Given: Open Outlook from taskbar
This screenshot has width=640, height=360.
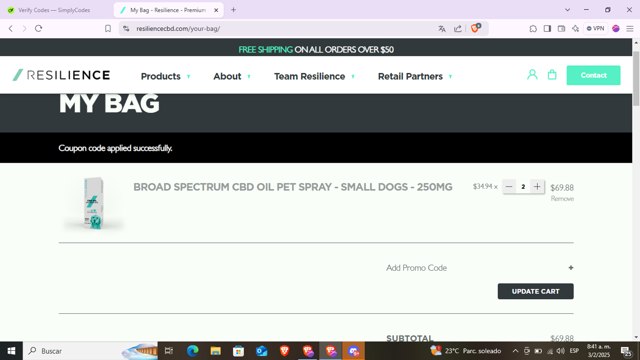Looking at the screenshot, I should pyautogui.click(x=262, y=351).
